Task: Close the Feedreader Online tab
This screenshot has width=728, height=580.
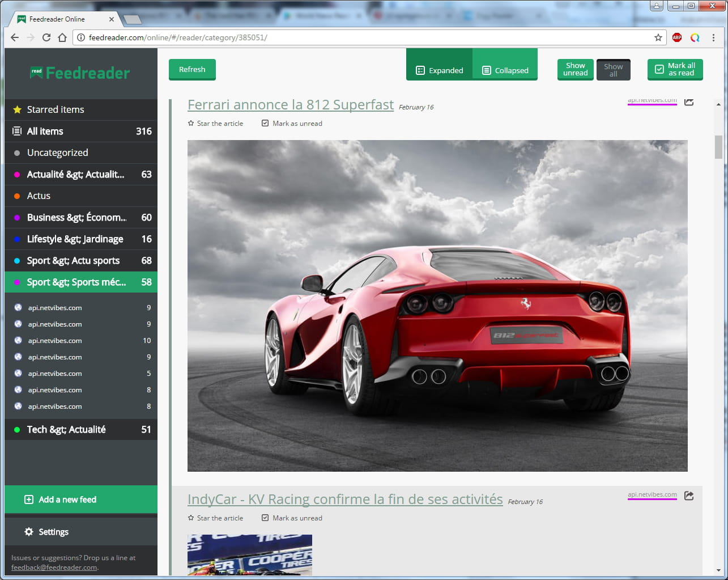Action: [112, 19]
